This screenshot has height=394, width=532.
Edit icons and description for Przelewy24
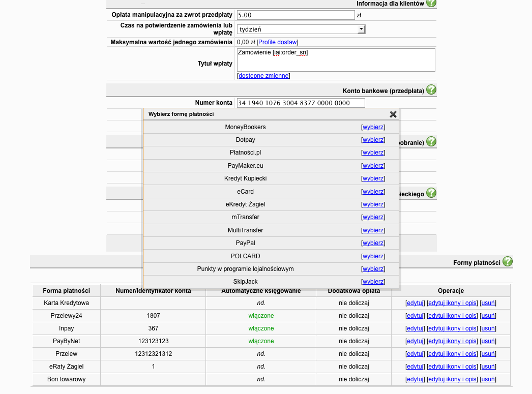pyautogui.click(x=452, y=316)
